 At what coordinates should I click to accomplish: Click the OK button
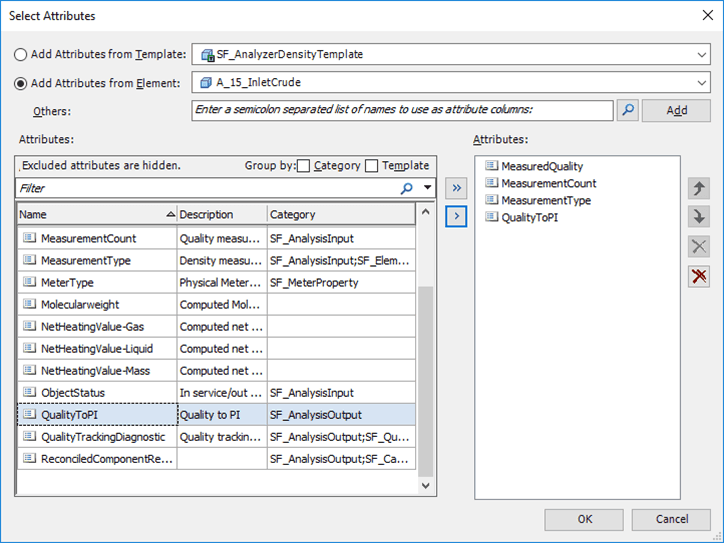point(584,519)
